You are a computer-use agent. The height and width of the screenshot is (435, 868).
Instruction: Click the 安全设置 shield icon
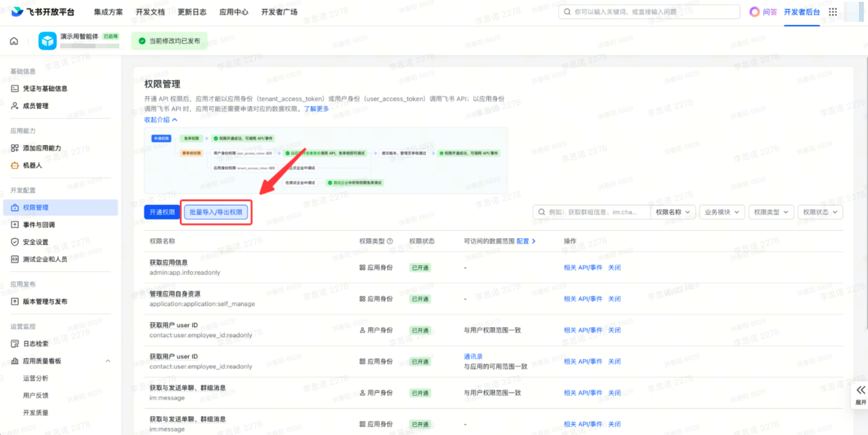15,242
